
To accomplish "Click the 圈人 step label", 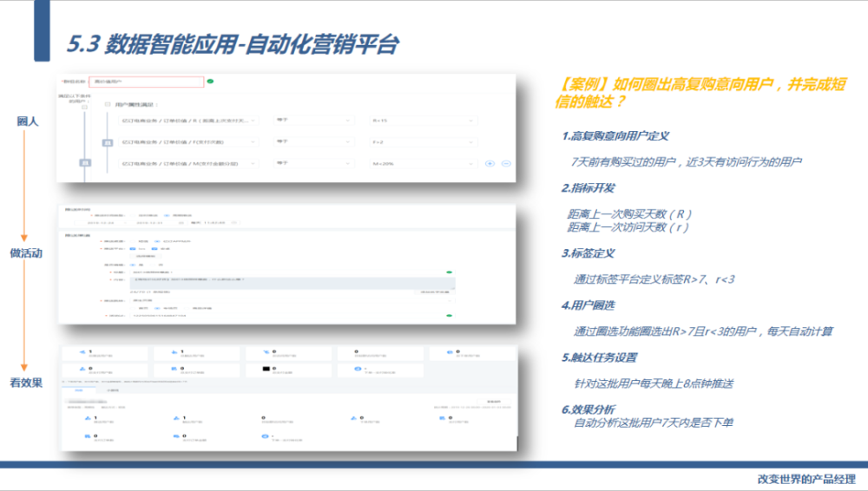I will (x=28, y=121).
